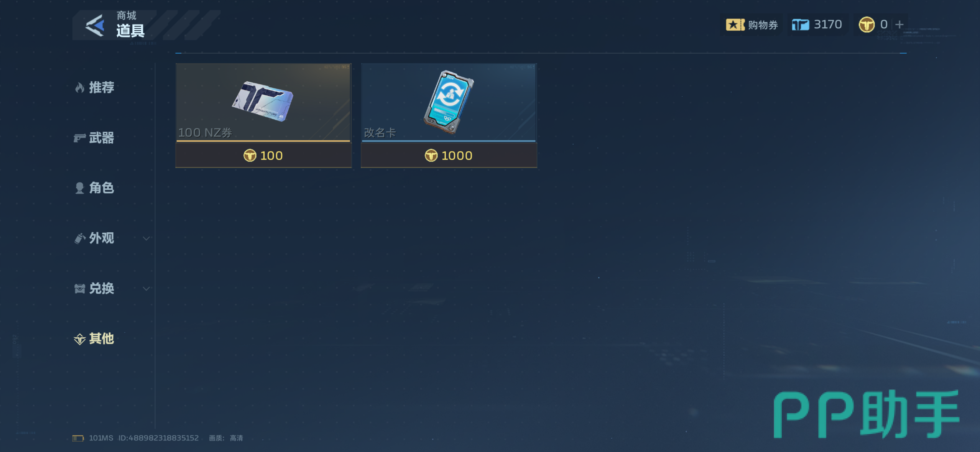This screenshot has width=980, height=452.
Task: Click the flame icon next to 推荐
Action: tap(79, 88)
